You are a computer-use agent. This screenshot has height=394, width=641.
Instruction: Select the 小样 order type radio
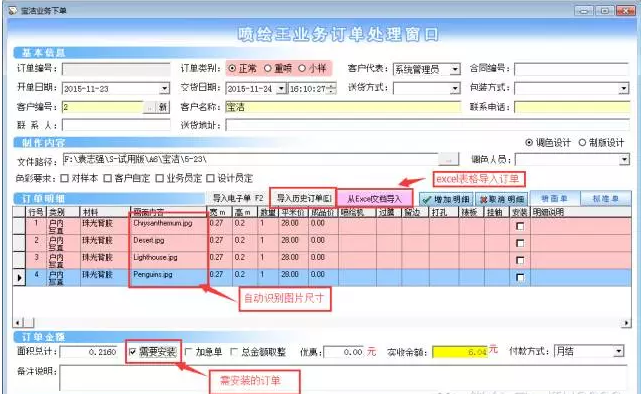coord(302,68)
